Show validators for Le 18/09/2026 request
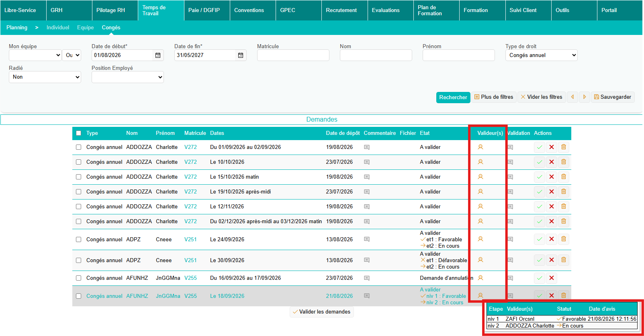 (480, 295)
